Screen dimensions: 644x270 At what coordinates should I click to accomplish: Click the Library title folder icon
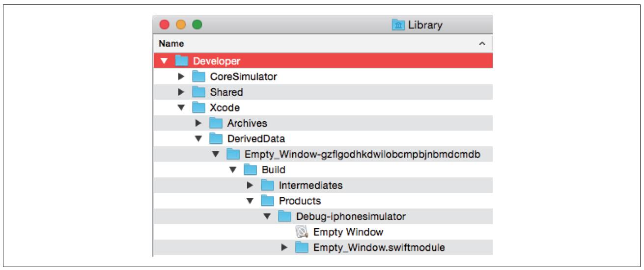coord(398,25)
